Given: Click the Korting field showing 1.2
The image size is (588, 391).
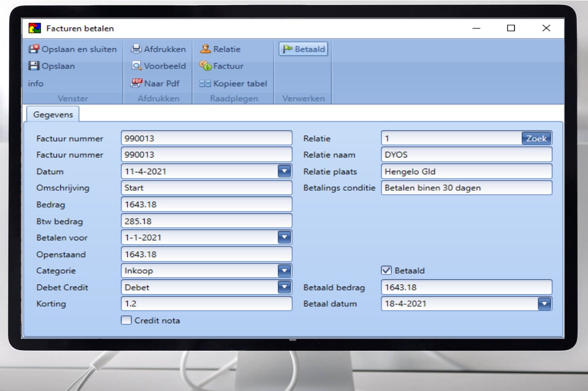Looking at the screenshot, I should click(207, 304).
